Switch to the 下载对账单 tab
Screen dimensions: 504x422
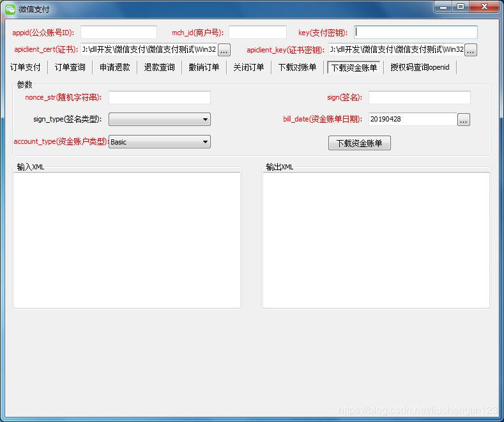[x=297, y=67]
